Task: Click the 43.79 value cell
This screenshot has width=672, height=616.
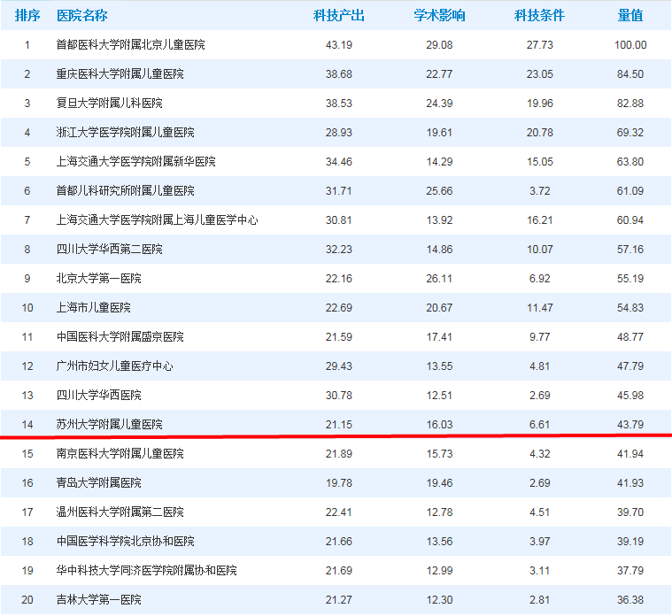Action: point(630,424)
